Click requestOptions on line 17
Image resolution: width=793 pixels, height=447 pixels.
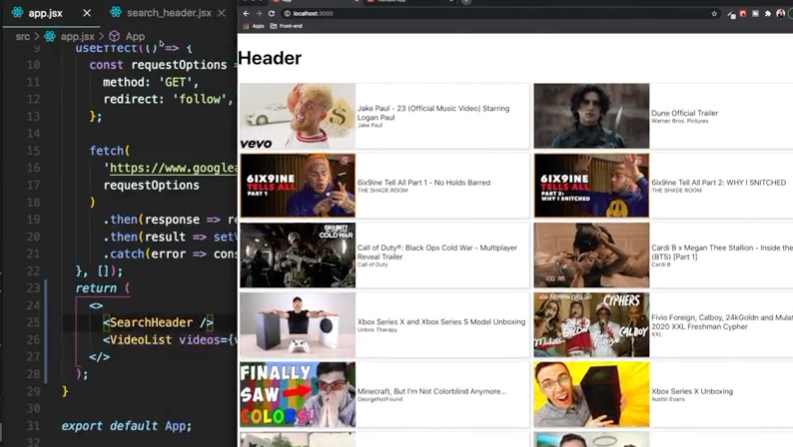pos(151,186)
